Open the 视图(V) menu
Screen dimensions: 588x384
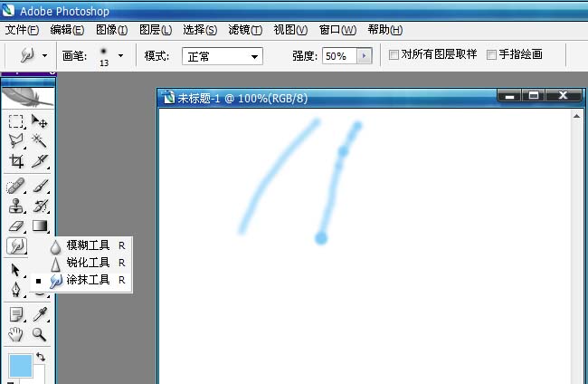click(290, 30)
